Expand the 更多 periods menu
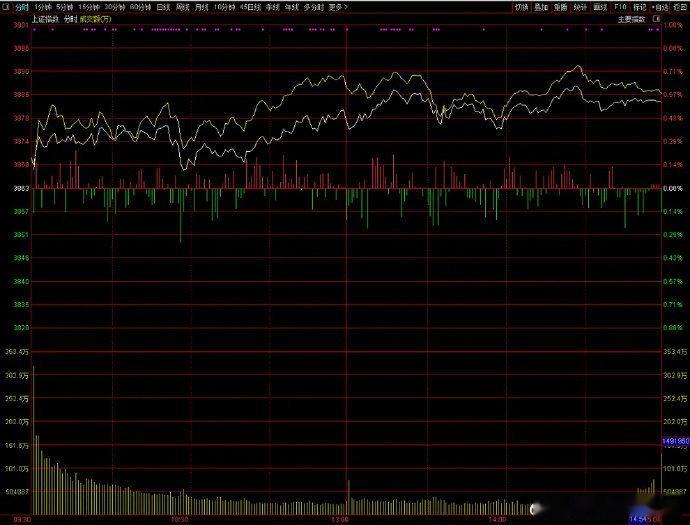The height and width of the screenshot is (525, 690). click(338, 7)
